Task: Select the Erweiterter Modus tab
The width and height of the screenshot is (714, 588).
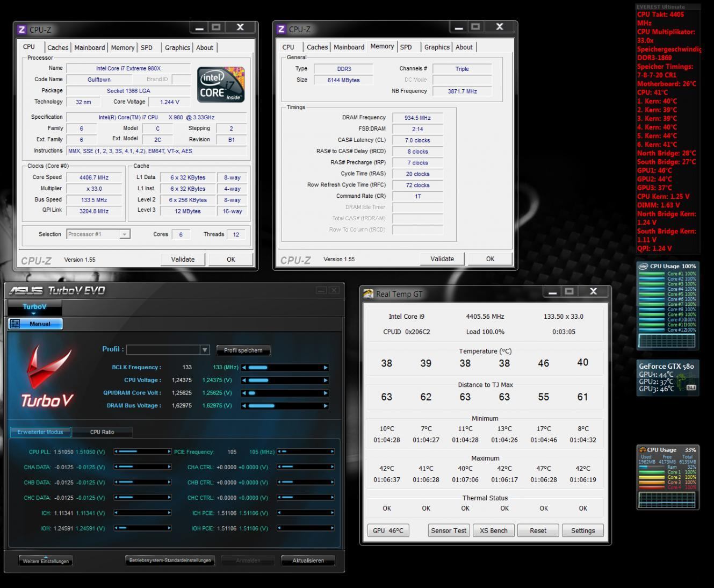Action: click(x=40, y=432)
